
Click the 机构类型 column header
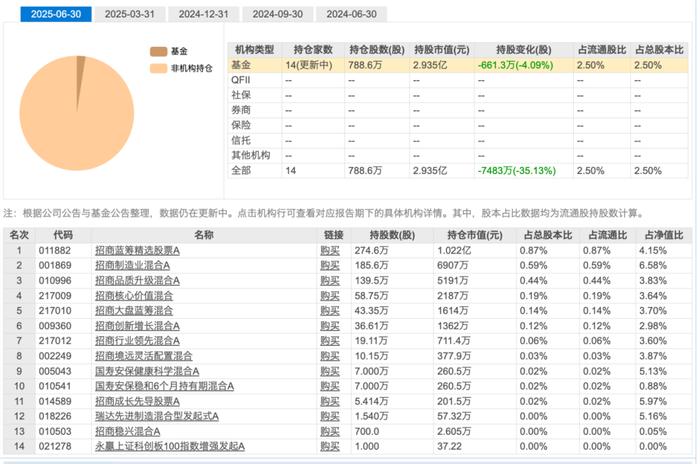tap(254, 50)
